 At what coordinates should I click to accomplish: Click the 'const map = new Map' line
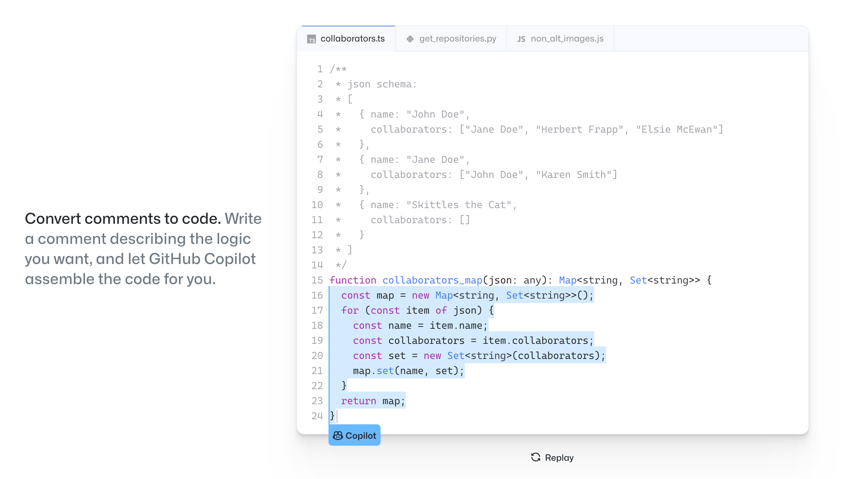tap(467, 295)
